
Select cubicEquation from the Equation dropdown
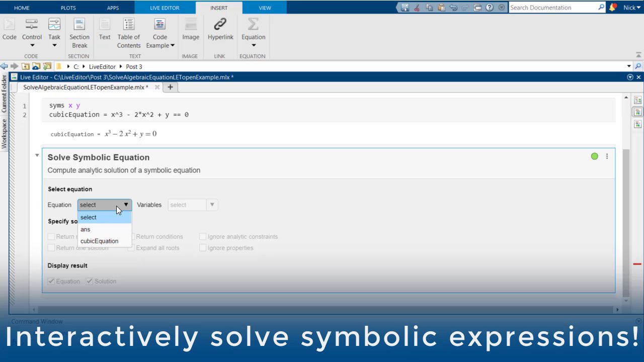pos(99,241)
